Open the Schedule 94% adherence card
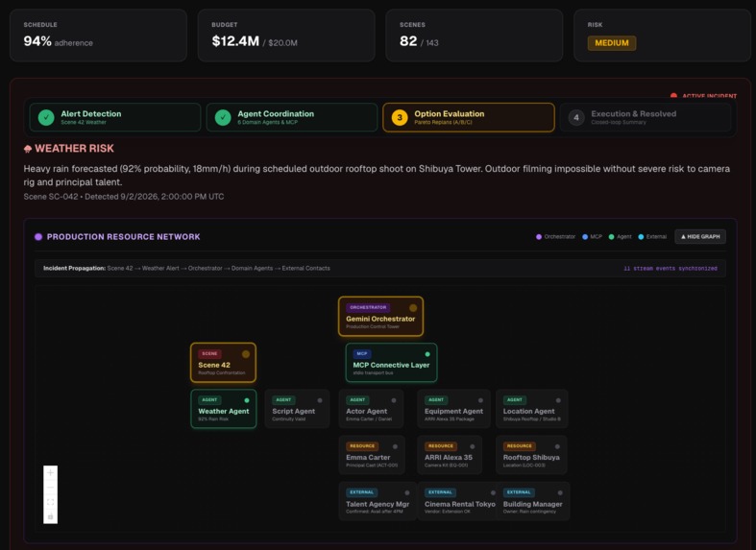756x550 pixels. pyautogui.click(x=98, y=36)
